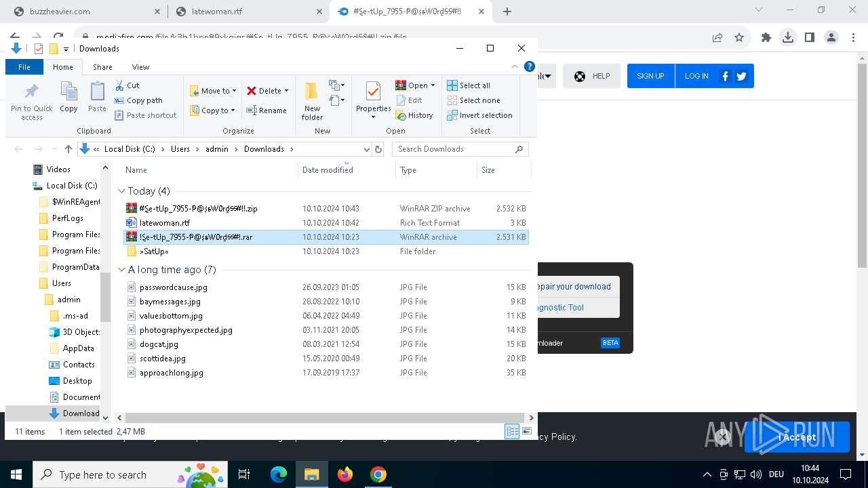Click HELP button on MediaFire page
Image resolution: width=868 pixels, height=488 pixels.
pos(591,76)
